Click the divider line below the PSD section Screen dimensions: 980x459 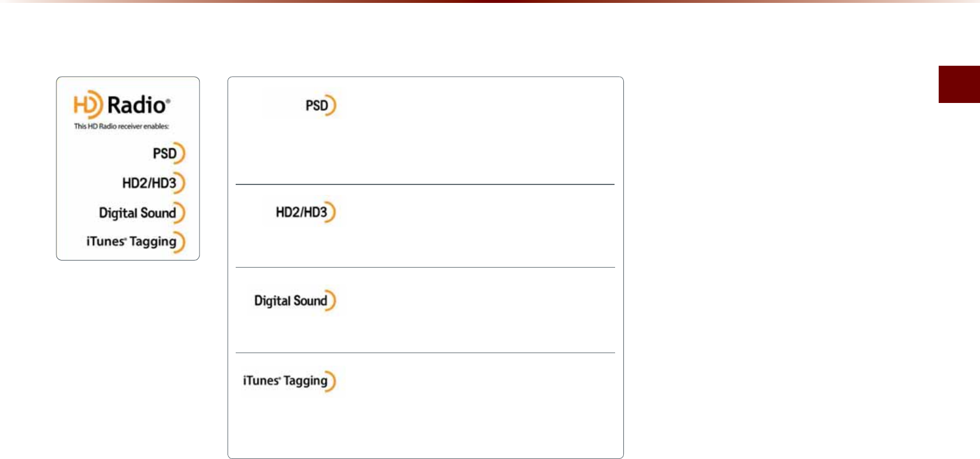point(425,184)
